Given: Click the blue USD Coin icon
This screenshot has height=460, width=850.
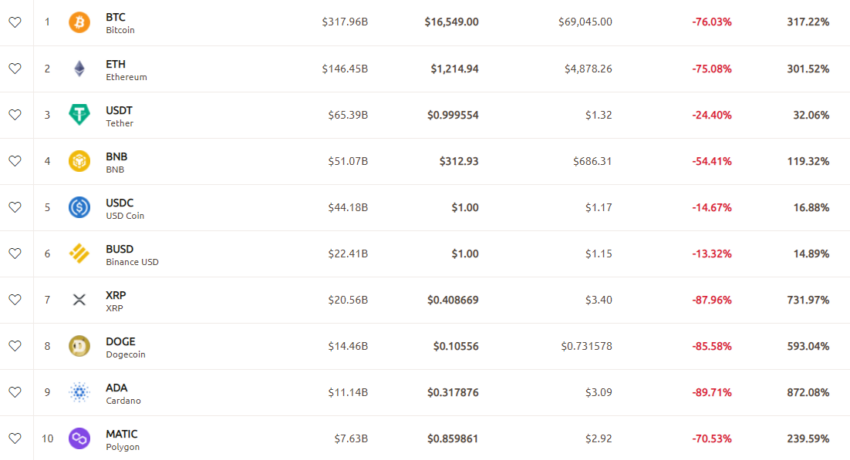Looking at the screenshot, I should 79,208.
